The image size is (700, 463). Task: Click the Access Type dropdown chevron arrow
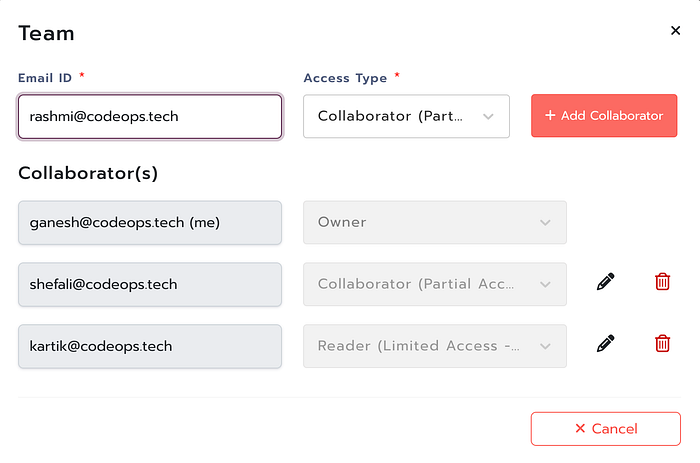click(488, 116)
